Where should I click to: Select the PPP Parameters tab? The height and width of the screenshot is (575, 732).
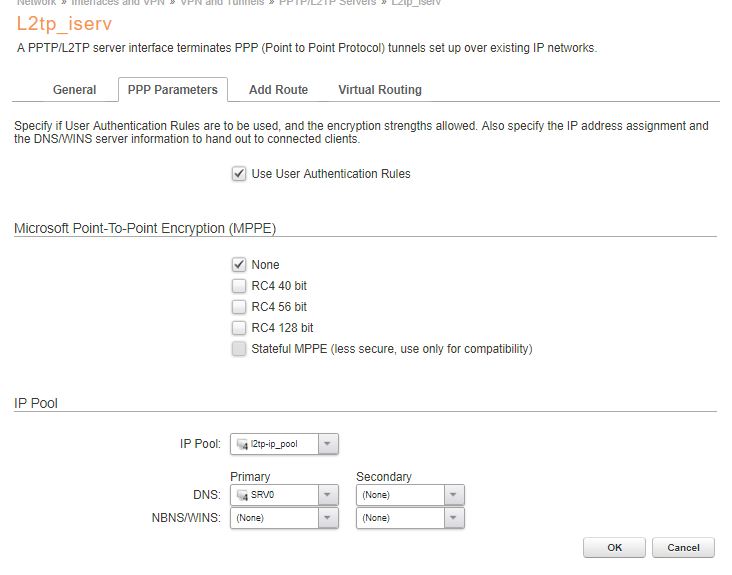173,90
